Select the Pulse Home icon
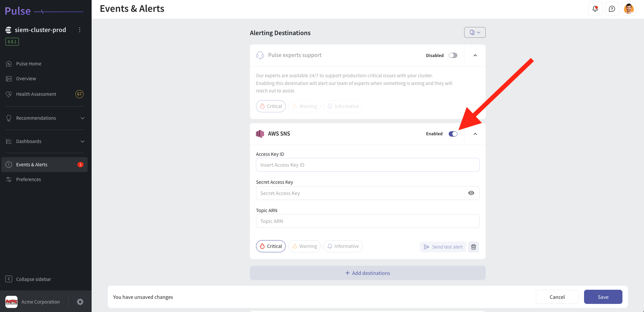This screenshot has width=644, height=312. coord(9,63)
